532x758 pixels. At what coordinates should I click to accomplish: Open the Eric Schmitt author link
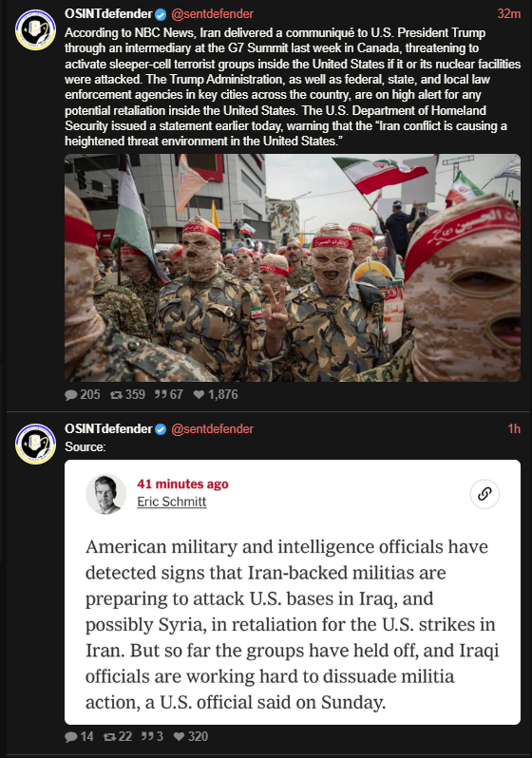pyautogui.click(x=172, y=502)
